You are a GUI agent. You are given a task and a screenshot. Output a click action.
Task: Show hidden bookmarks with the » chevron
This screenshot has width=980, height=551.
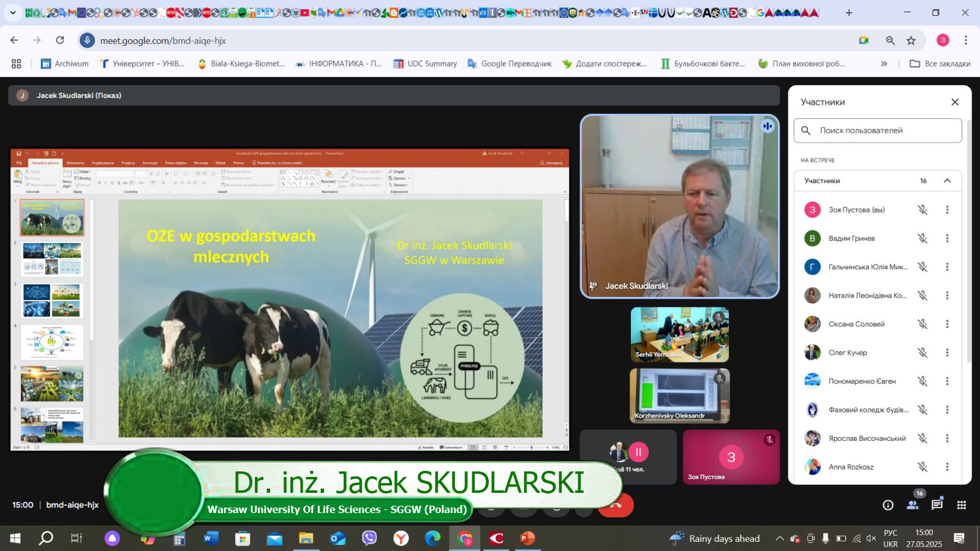pyautogui.click(x=884, y=64)
